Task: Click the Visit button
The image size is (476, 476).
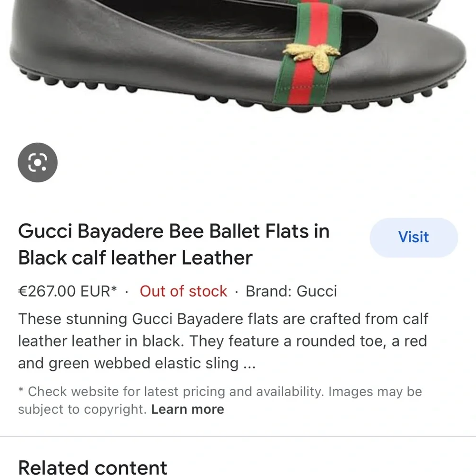Action: pos(413,237)
